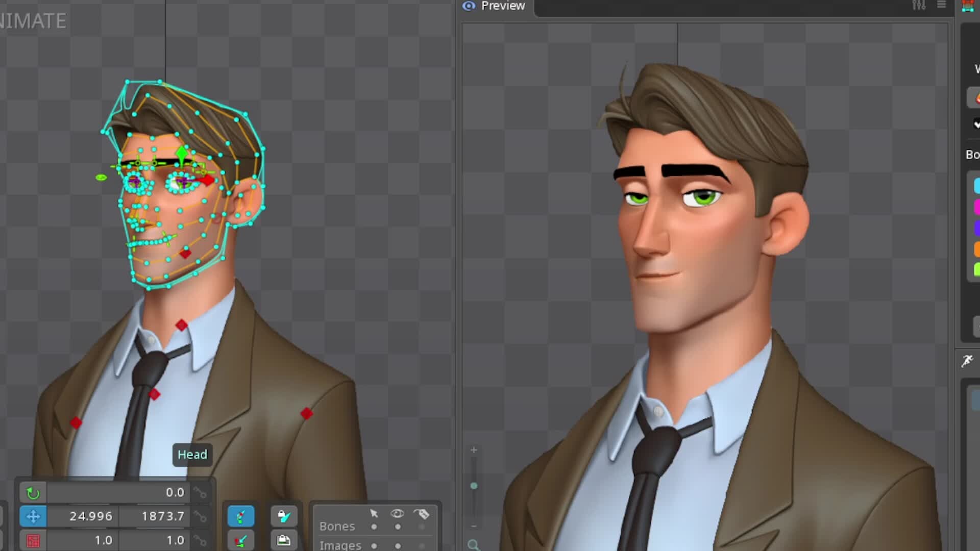Click the ANIMATE mode label
The image size is (980, 551).
pyautogui.click(x=32, y=21)
